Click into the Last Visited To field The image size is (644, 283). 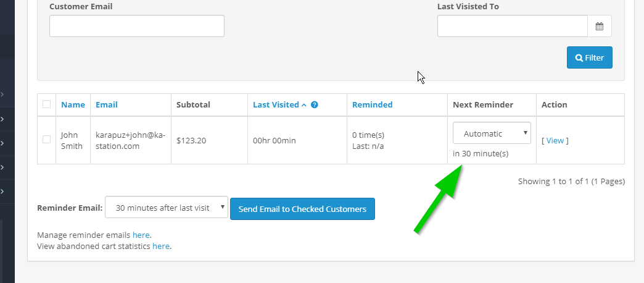coord(512,26)
